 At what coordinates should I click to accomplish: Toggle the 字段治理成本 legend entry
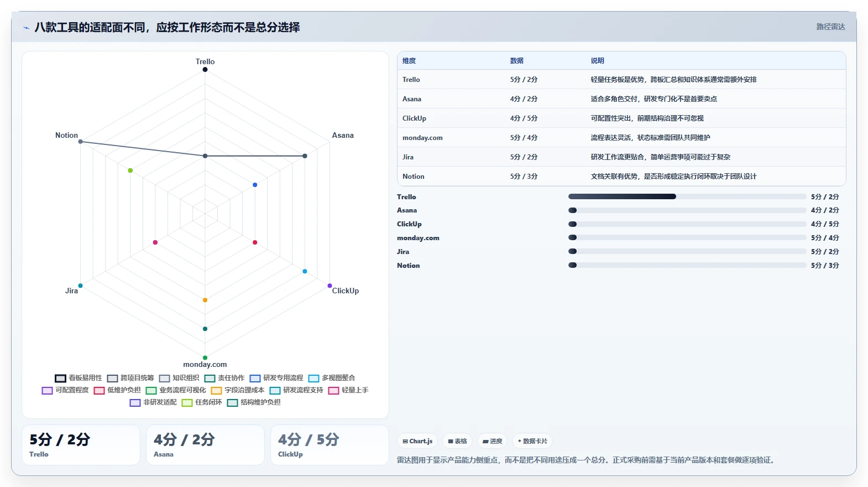(x=238, y=390)
